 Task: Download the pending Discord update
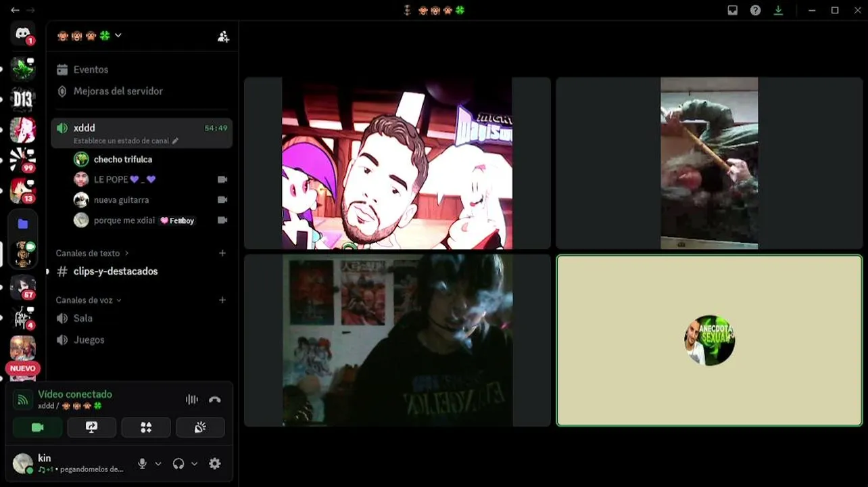779,10
